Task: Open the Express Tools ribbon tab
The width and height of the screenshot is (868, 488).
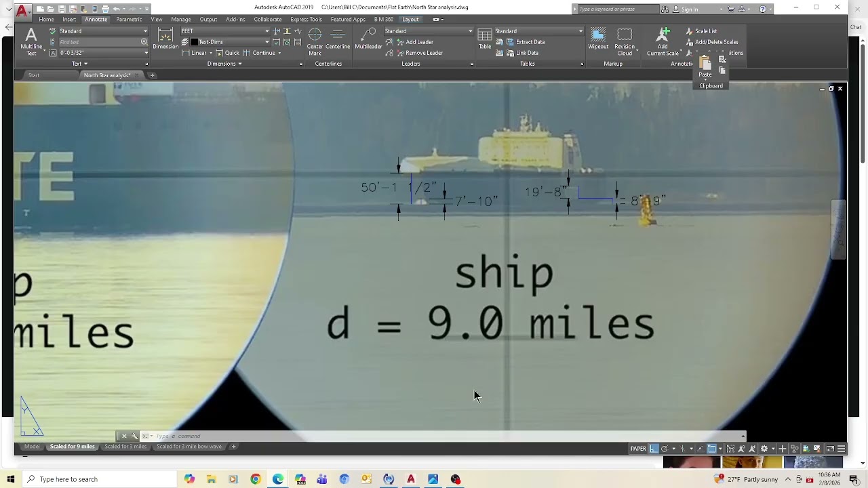Action: (x=306, y=20)
